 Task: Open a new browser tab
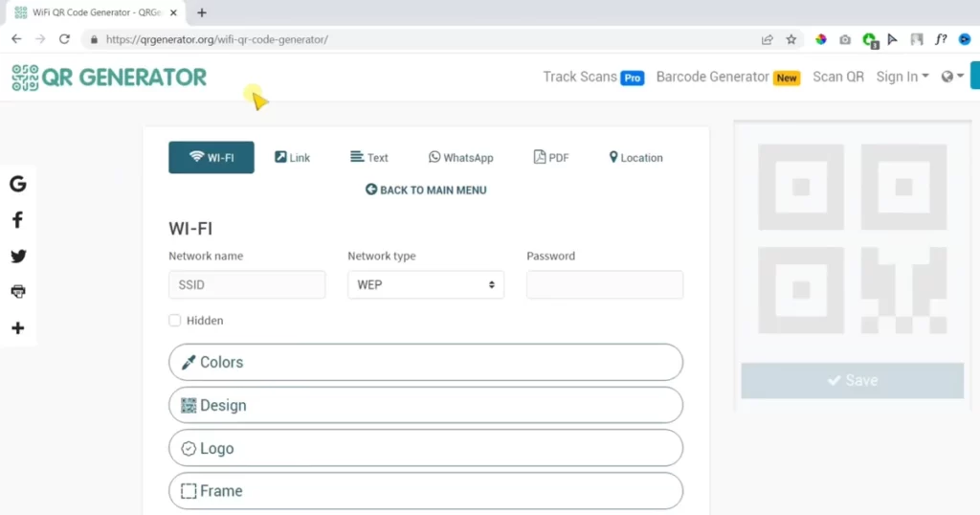click(x=202, y=12)
